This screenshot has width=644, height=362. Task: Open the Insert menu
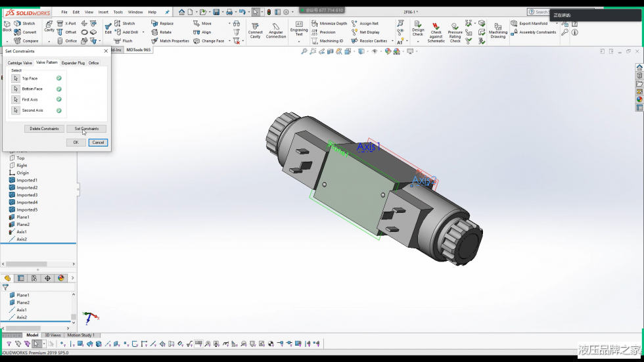point(103,12)
